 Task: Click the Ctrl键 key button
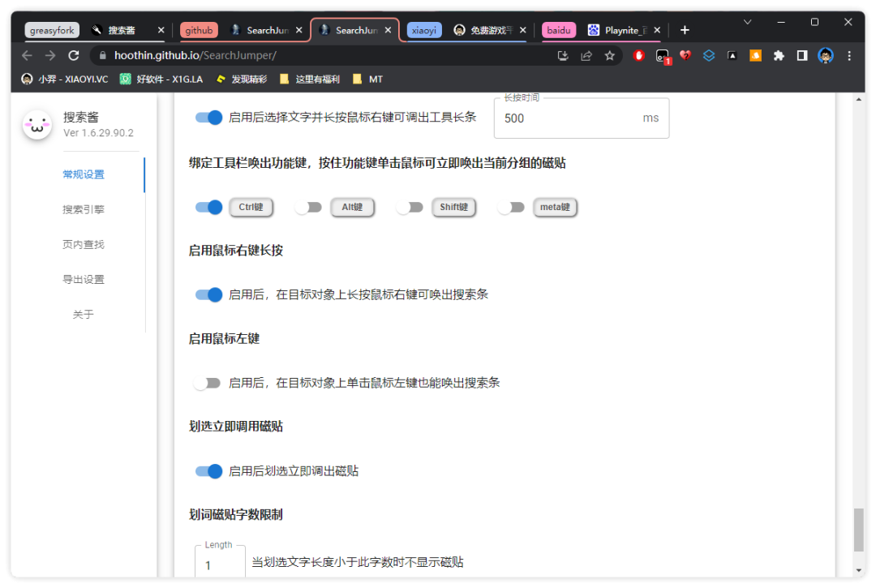tap(251, 207)
